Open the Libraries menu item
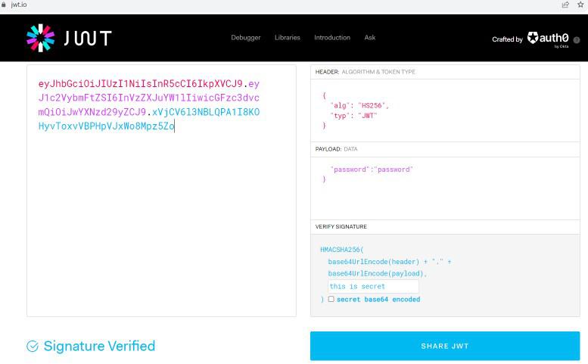Image resolution: width=588 pixels, height=364 pixels. [x=288, y=38]
